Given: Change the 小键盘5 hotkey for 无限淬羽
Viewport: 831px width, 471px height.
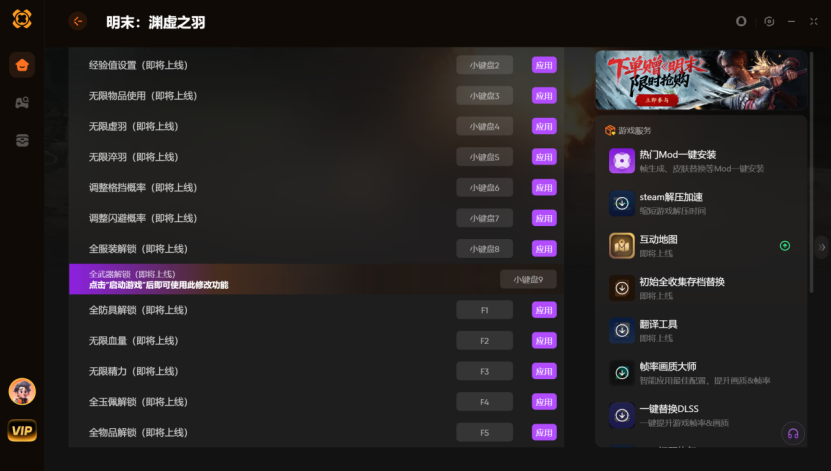Looking at the screenshot, I should (x=484, y=157).
